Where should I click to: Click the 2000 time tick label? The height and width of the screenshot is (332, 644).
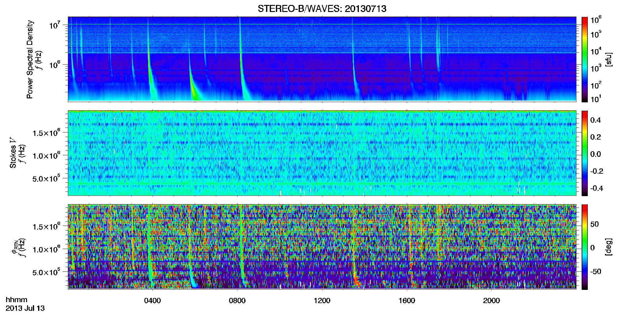491,300
